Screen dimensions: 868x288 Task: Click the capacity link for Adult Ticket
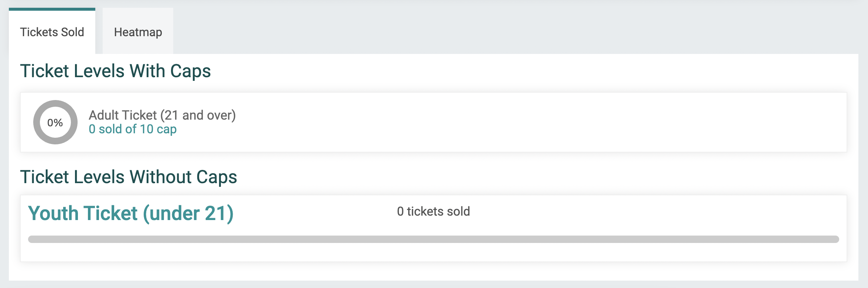[x=132, y=129]
